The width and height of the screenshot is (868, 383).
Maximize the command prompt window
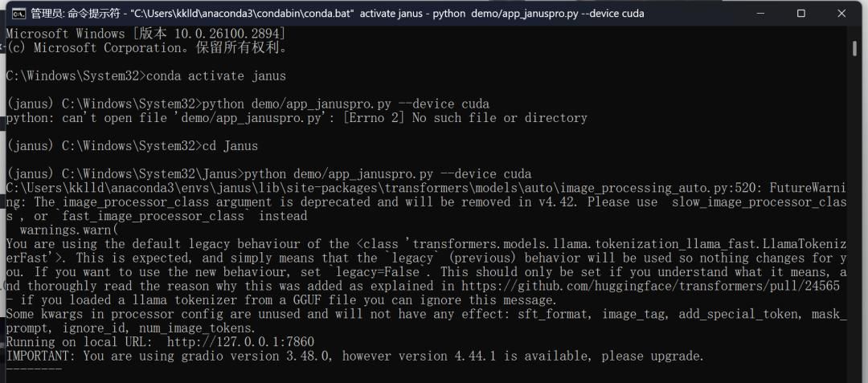(x=800, y=14)
